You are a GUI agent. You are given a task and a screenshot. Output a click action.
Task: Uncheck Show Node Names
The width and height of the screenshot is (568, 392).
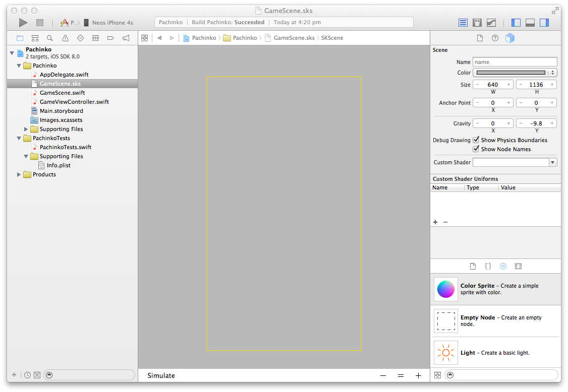[x=476, y=149]
